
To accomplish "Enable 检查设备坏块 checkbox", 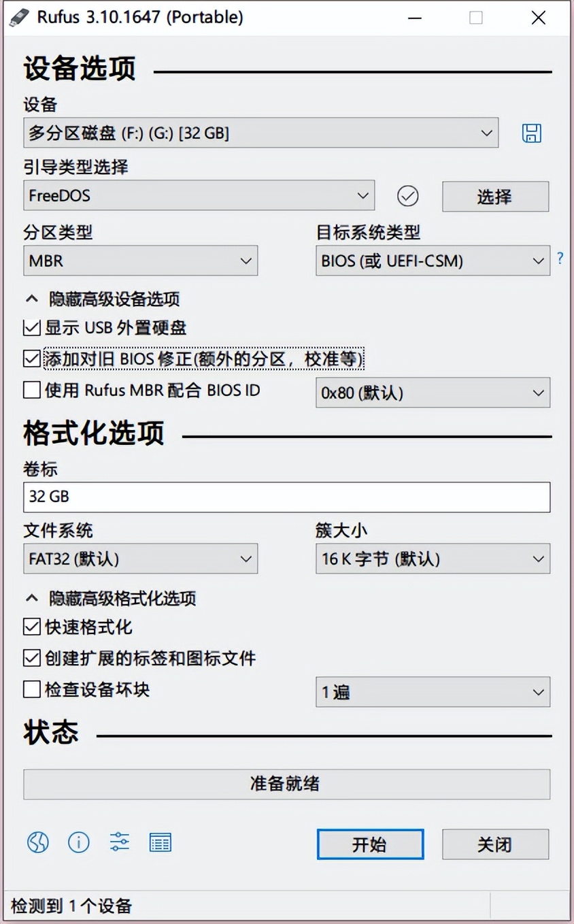I will click(31, 689).
